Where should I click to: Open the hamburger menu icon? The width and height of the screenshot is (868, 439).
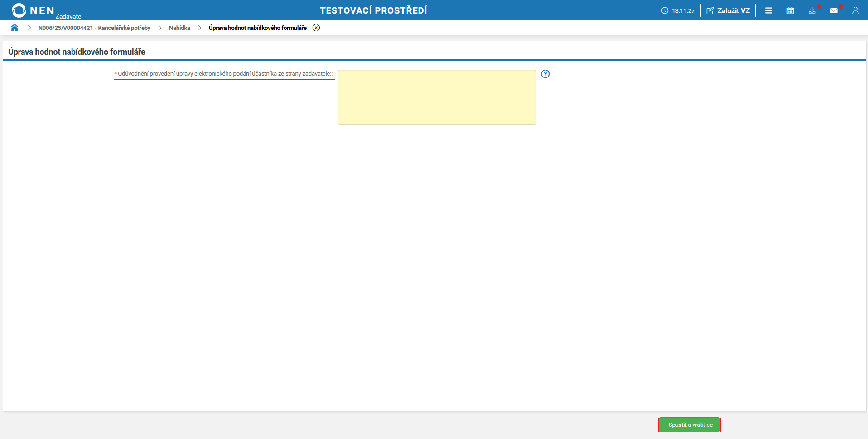click(x=769, y=10)
